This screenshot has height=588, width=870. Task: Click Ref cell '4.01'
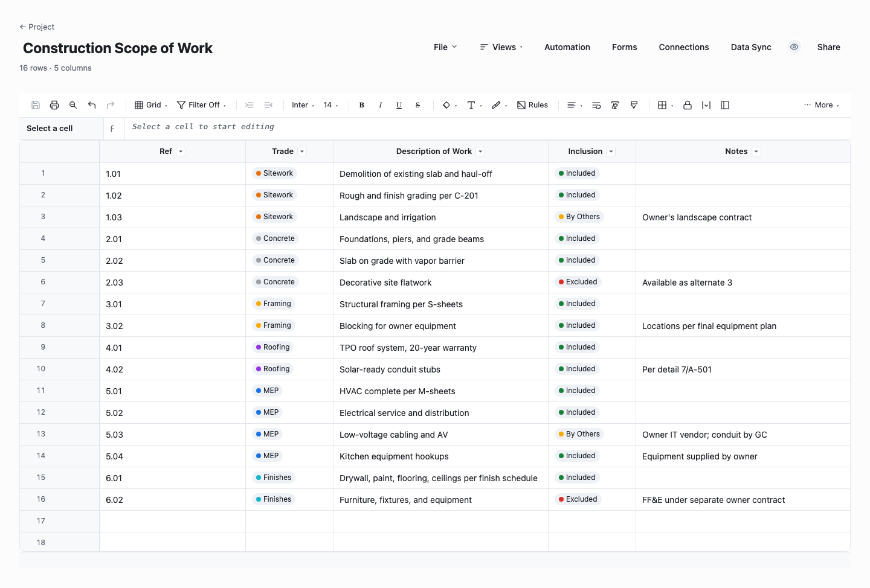(x=173, y=348)
